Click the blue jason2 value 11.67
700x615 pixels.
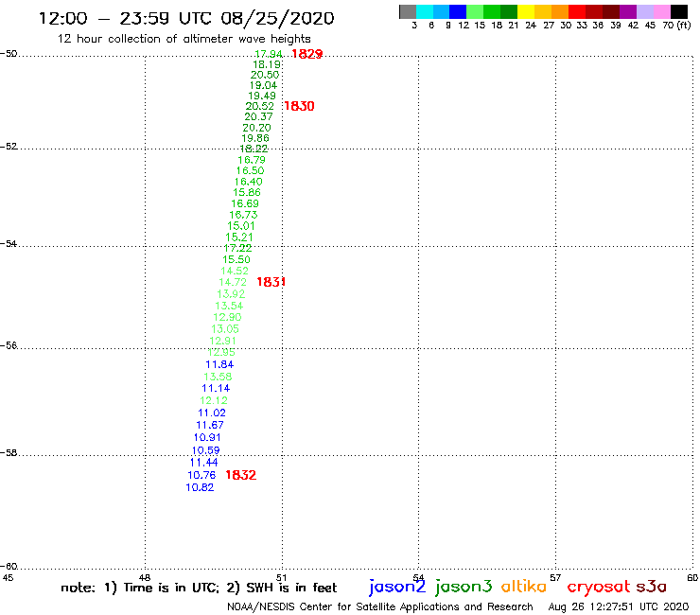pos(210,425)
